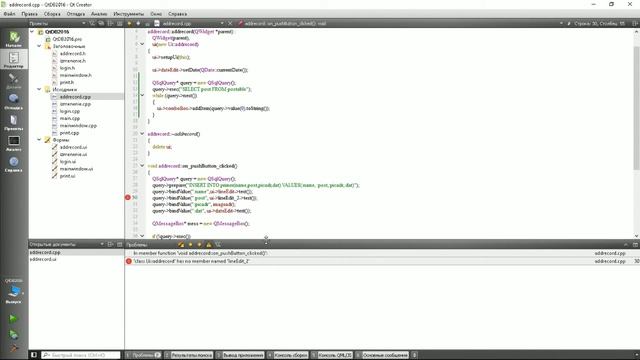Show the Консоль сборки pane
Image resolution: width=640 pixels, height=360 pixels.
coord(288,355)
